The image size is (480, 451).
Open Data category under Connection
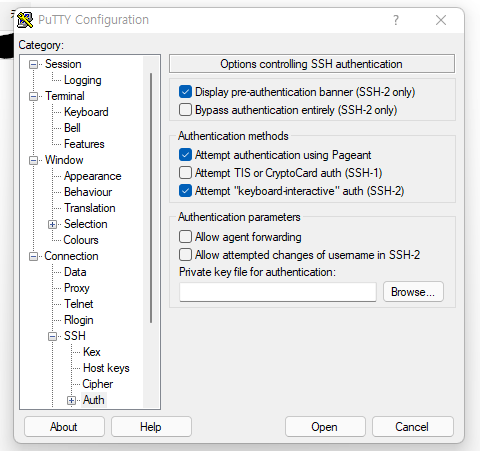click(x=75, y=272)
